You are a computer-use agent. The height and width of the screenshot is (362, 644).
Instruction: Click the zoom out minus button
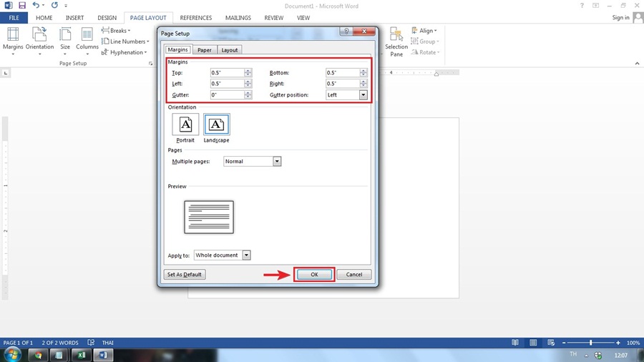(564, 342)
